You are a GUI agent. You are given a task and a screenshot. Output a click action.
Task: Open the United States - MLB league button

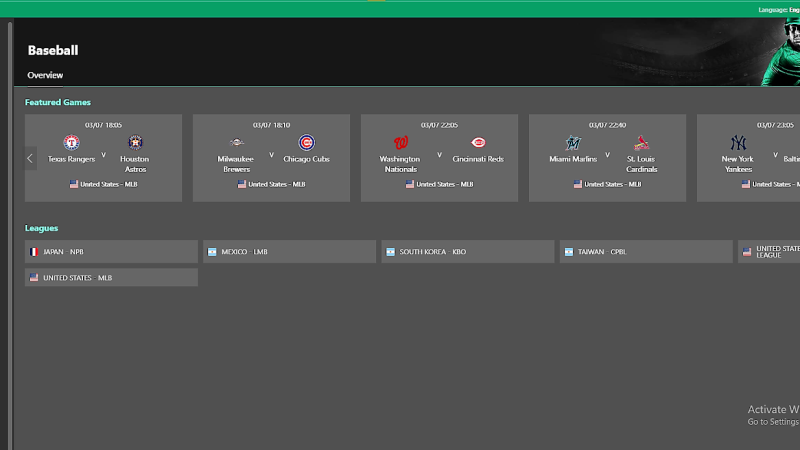[111, 278]
